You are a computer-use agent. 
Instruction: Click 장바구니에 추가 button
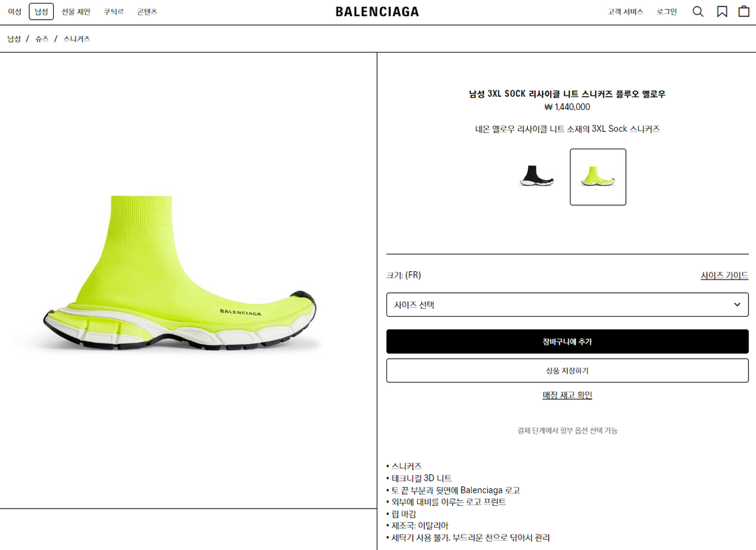568,342
